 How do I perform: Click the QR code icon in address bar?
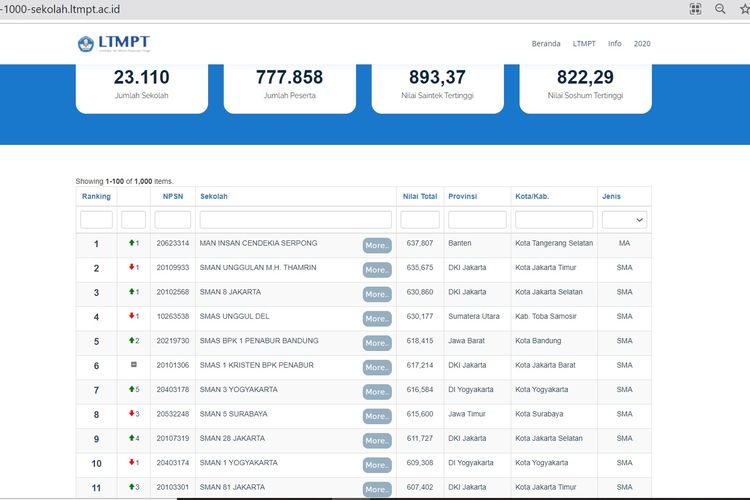click(x=696, y=9)
